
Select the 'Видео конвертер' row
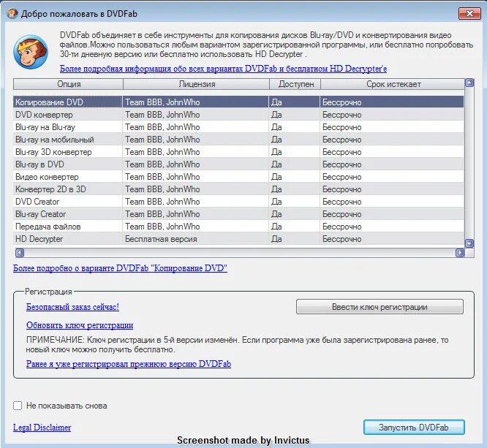[x=238, y=177]
